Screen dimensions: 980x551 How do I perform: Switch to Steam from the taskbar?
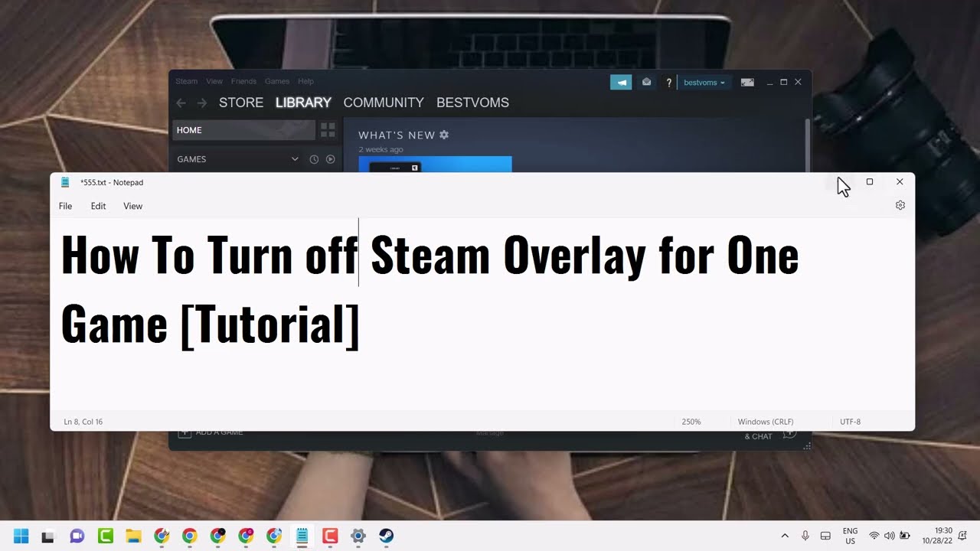point(387,536)
